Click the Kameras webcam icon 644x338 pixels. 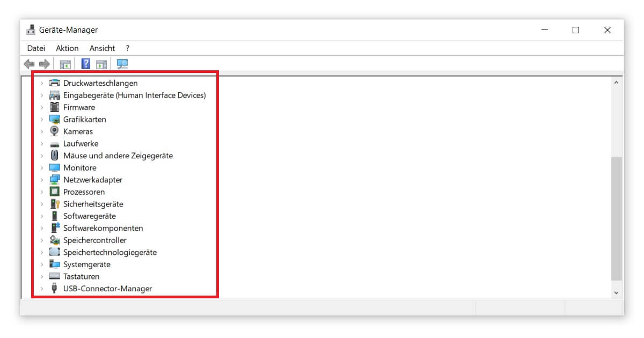click(54, 131)
